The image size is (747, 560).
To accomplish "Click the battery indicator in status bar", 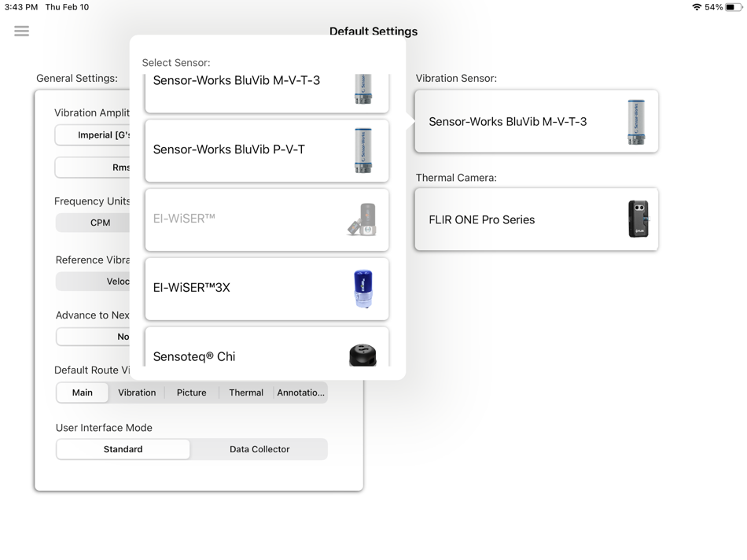I will point(734,7).
